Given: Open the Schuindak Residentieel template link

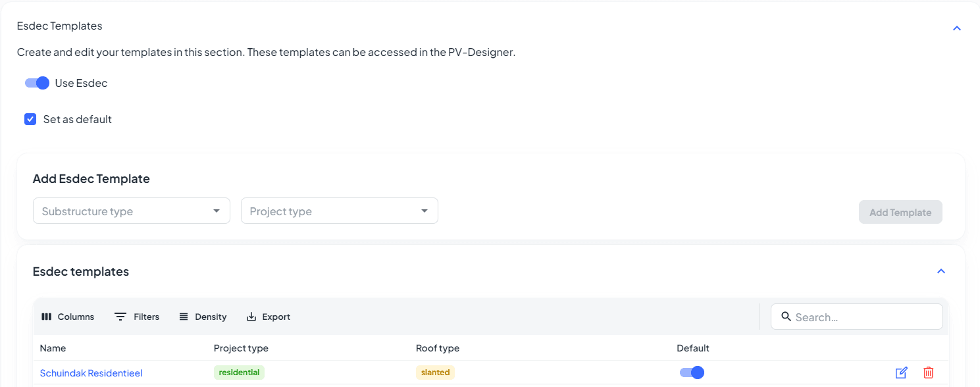Looking at the screenshot, I should click(91, 373).
